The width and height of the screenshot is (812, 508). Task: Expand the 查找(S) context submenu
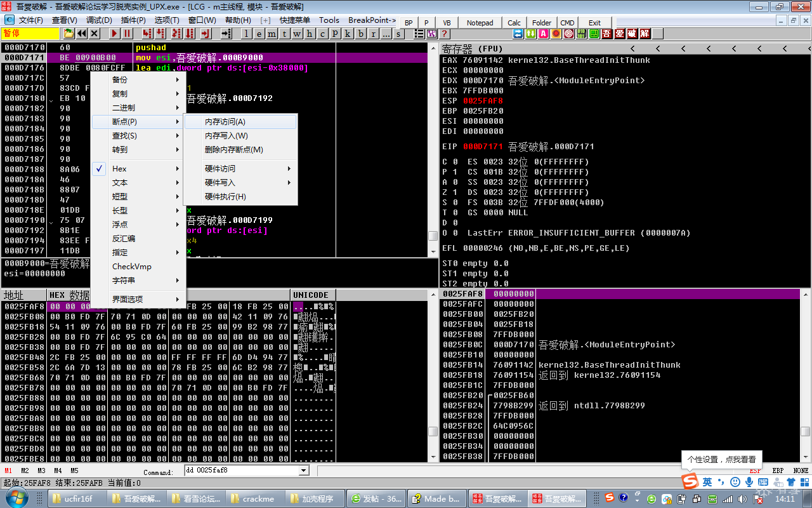pyautogui.click(x=138, y=135)
